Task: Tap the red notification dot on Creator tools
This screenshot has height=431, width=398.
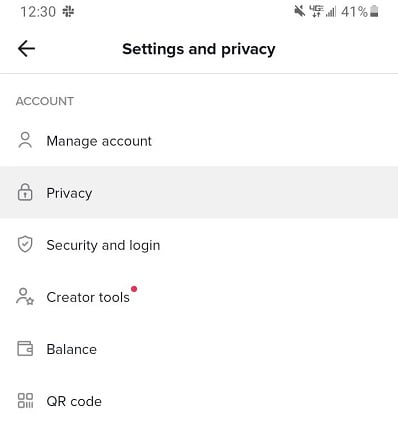Action: click(x=134, y=289)
